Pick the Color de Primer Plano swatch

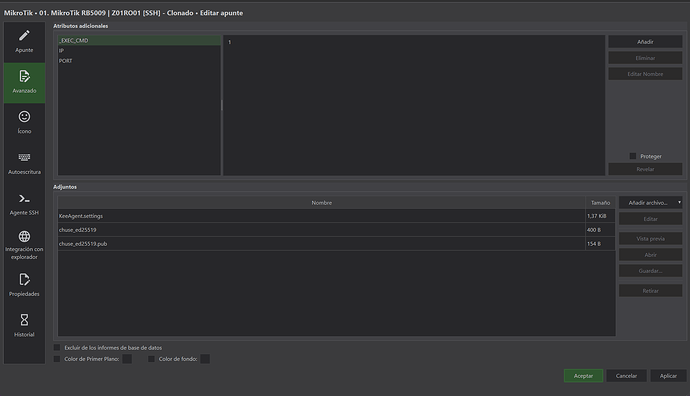pyautogui.click(x=127, y=359)
